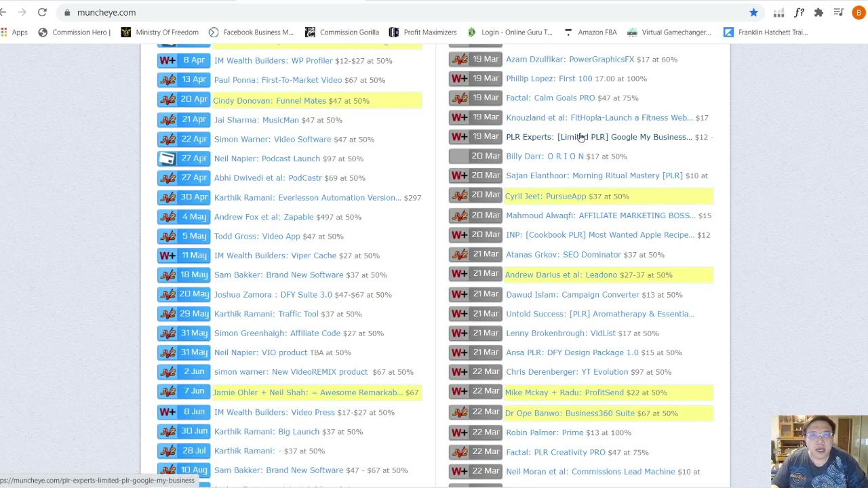Image resolution: width=868 pixels, height=488 pixels.
Task: Open the bar-chart extension icon
Action: tap(778, 12)
